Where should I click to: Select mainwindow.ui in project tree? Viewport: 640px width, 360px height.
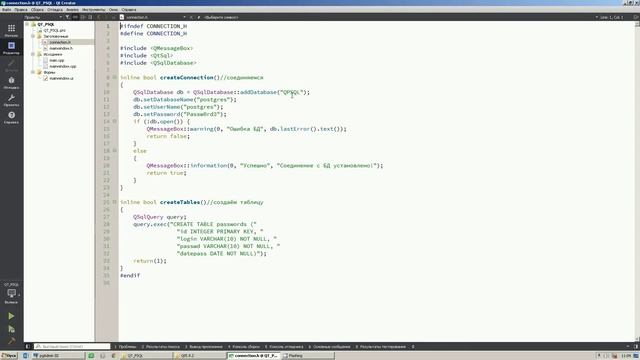(61, 78)
